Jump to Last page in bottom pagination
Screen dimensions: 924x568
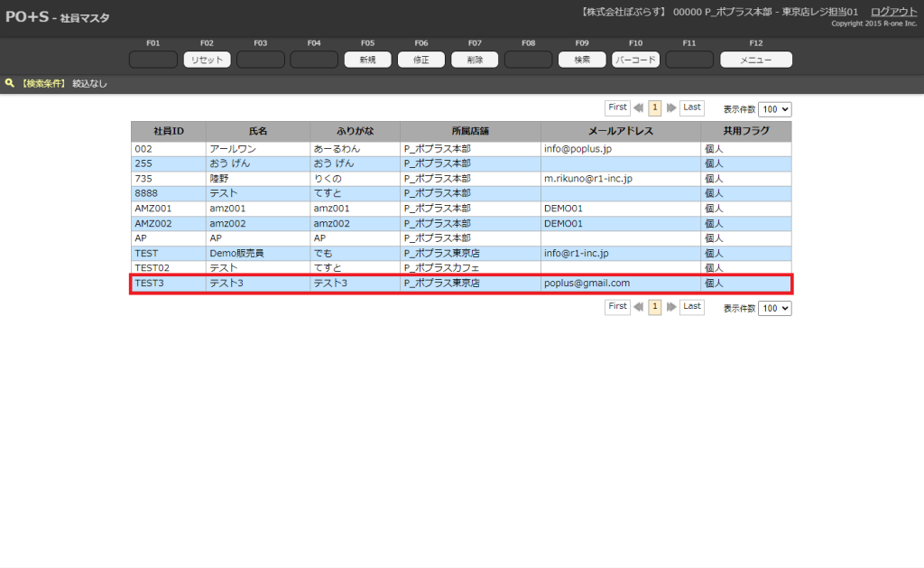pyautogui.click(x=691, y=307)
